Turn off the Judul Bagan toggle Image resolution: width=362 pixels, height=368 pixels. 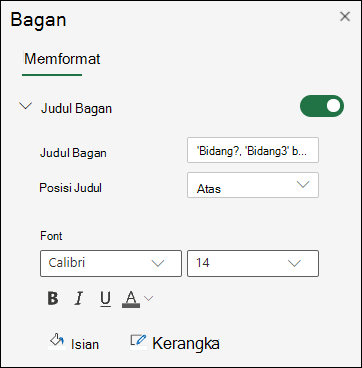click(x=322, y=106)
